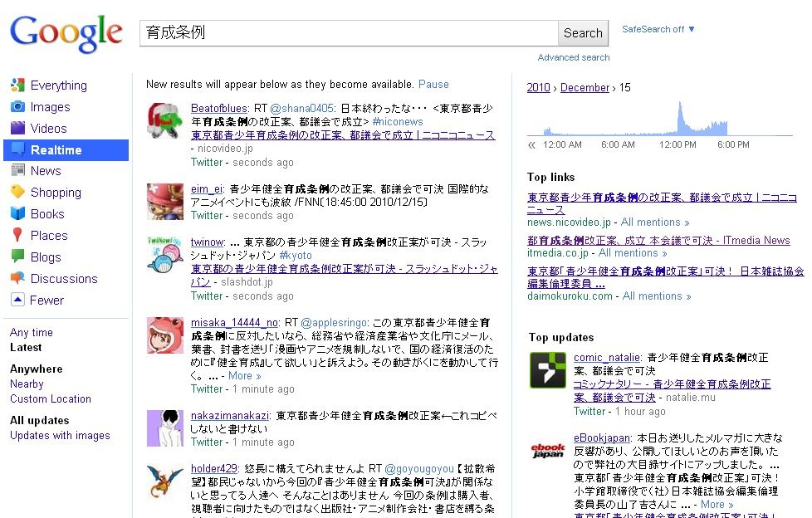Screen dimensions: 812x518
Task: Click the Images camera icon
Action: point(17,107)
